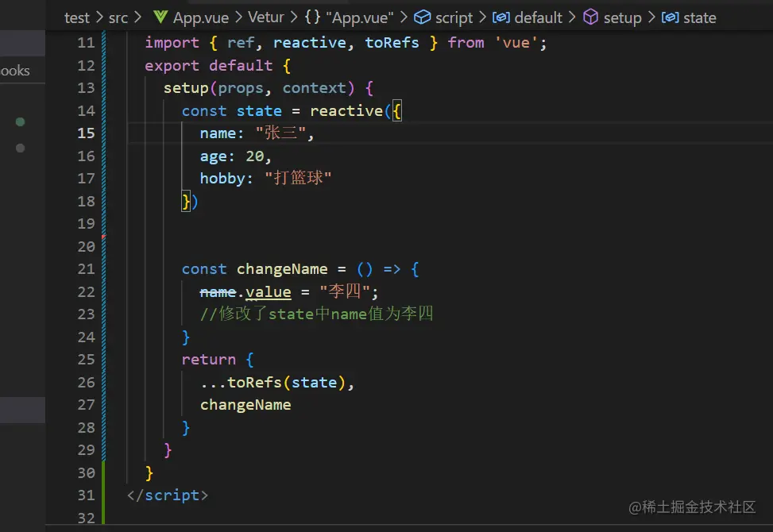
Task: Select the default breadcrumb label
Action: click(x=538, y=17)
